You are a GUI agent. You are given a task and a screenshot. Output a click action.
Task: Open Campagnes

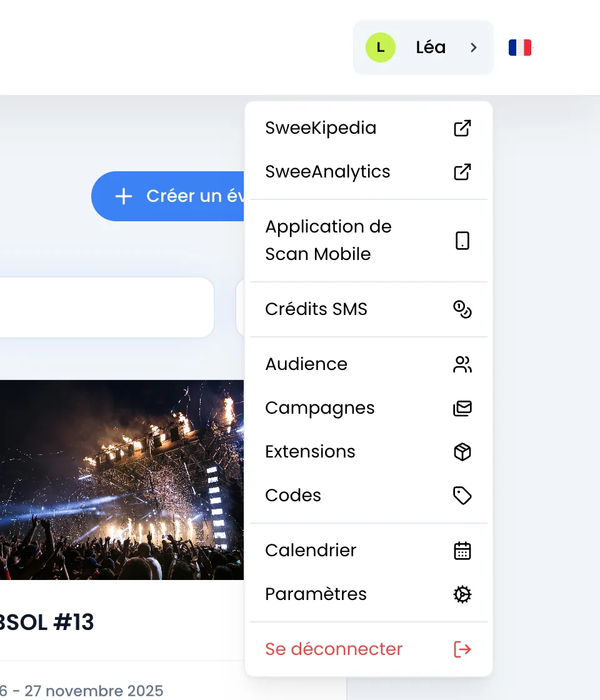pyautogui.click(x=368, y=408)
